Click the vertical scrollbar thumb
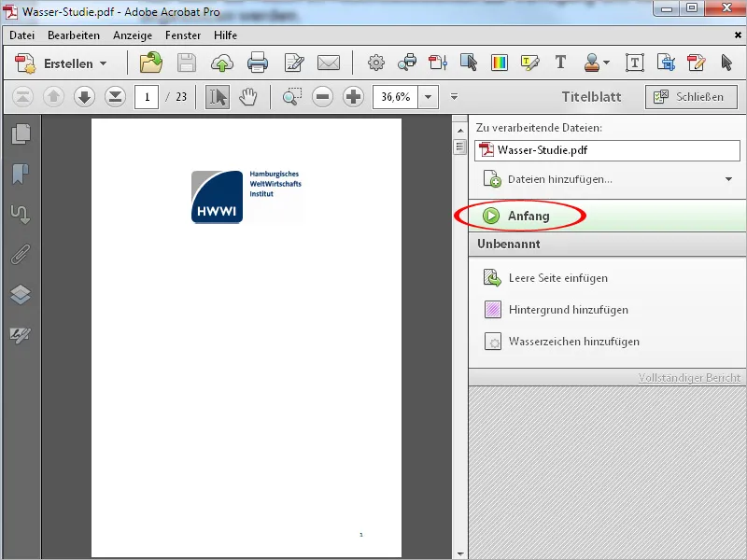Screen dimensions: 747x560 click(x=459, y=147)
